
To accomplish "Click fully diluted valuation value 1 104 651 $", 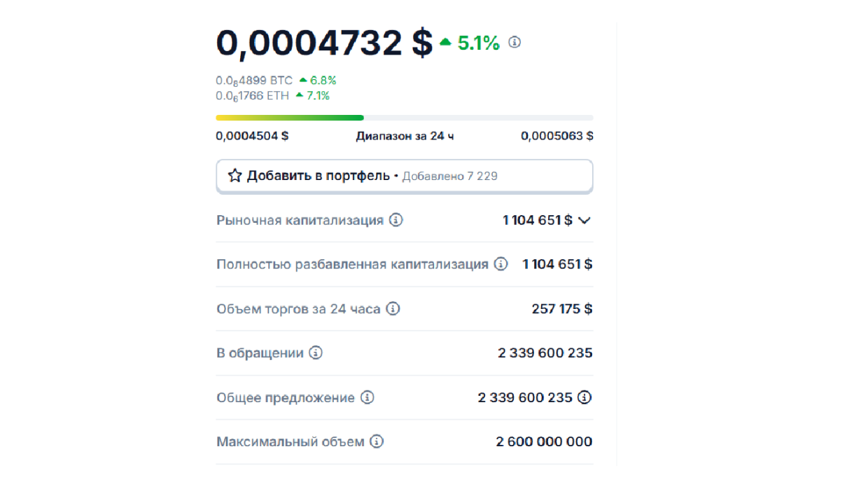I will (558, 264).
